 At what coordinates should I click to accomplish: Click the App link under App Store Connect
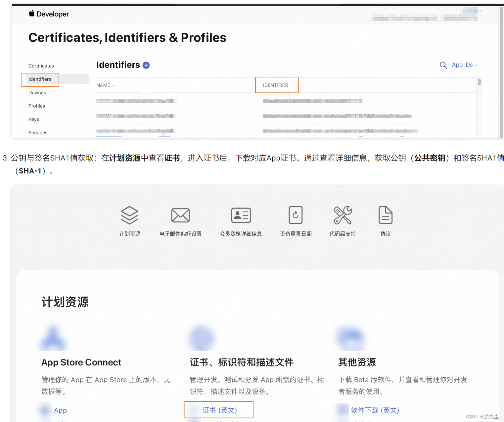coord(61,410)
